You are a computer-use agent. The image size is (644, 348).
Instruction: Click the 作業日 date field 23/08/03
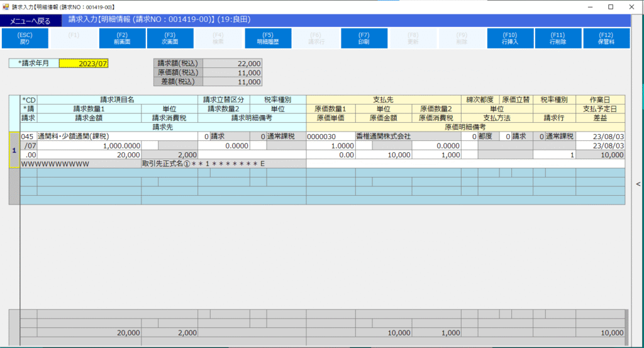(x=600, y=137)
